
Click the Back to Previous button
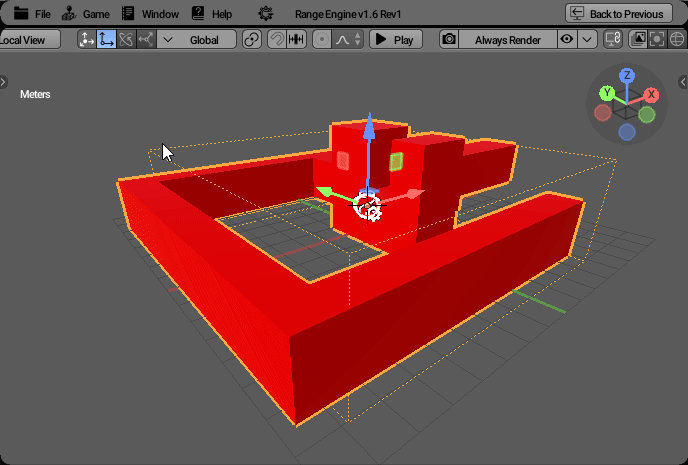click(x=618, y=14)
